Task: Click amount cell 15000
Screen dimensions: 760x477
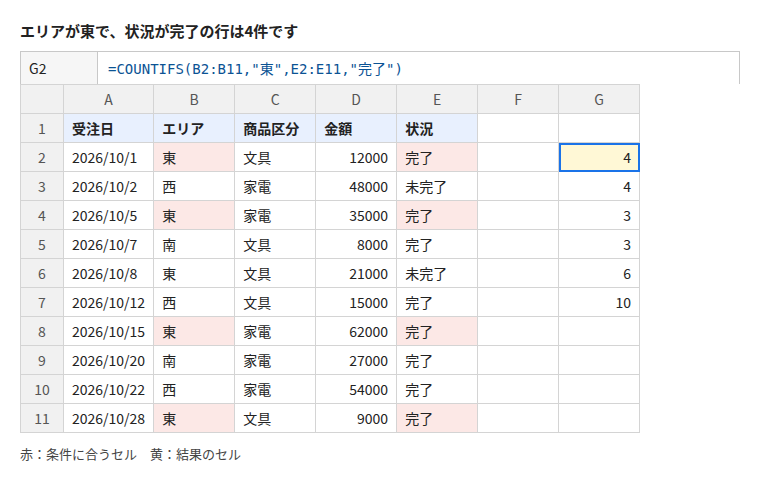Action: point(356,303)
